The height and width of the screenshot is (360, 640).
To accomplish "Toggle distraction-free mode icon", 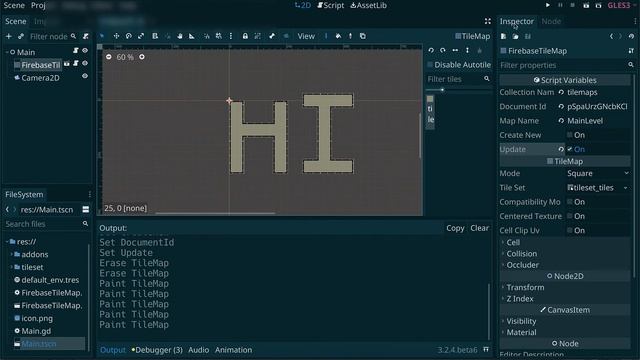I will pyautogui.click(x=488, y=21).
